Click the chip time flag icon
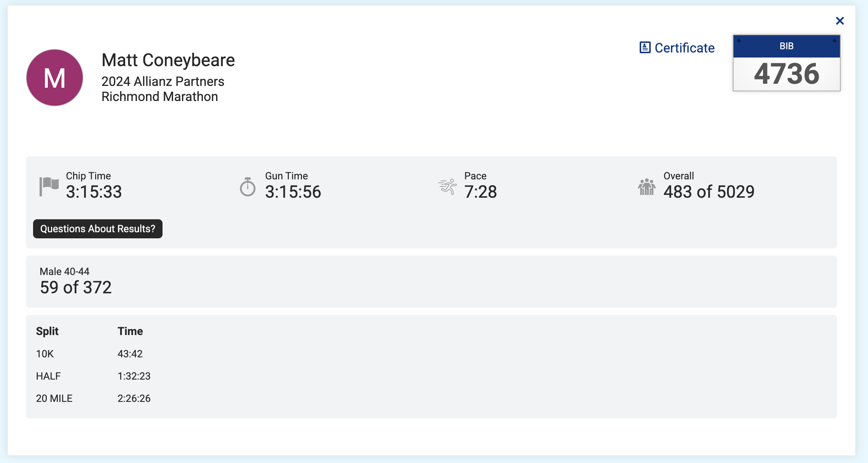This screenshot has width=868, height=463. (49, 186)
